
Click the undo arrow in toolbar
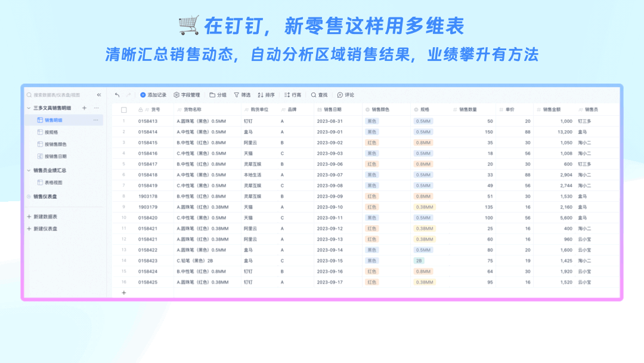tap(117, 95)
